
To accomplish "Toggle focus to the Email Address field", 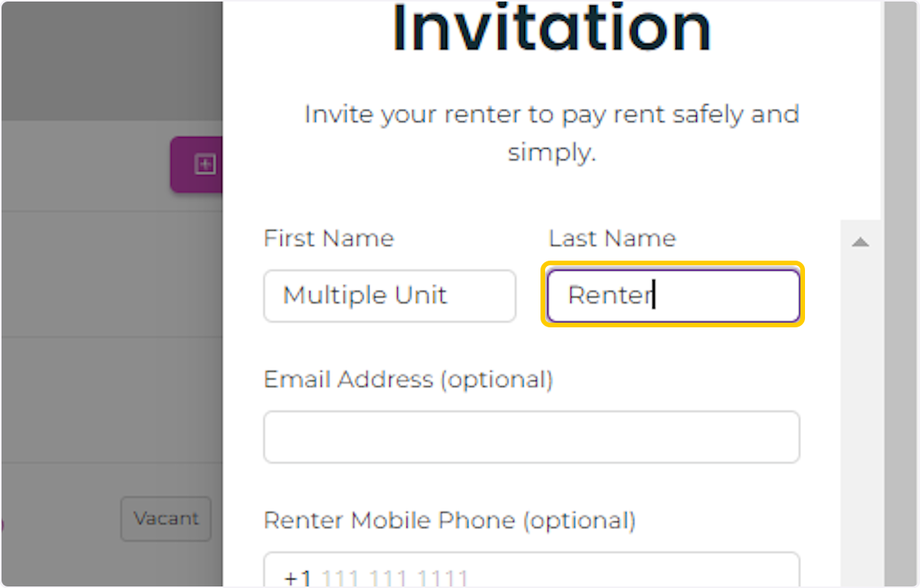I will pyautogui.click(x=531, y=436).
